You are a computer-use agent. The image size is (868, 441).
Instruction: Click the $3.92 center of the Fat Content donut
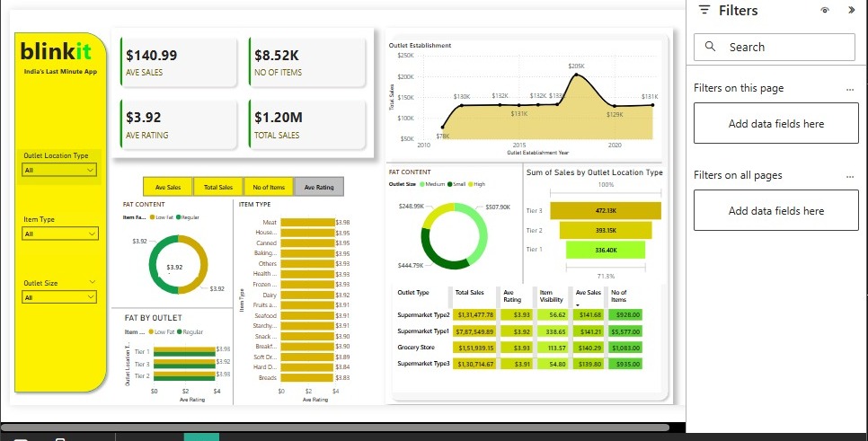(x=174, y=267)
